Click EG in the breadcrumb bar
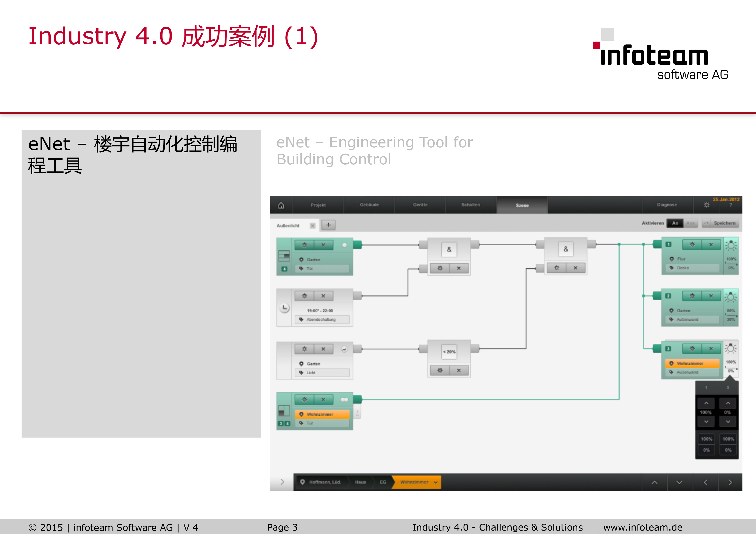The width and height of the screenshot is (756, 534). [383, 482]
